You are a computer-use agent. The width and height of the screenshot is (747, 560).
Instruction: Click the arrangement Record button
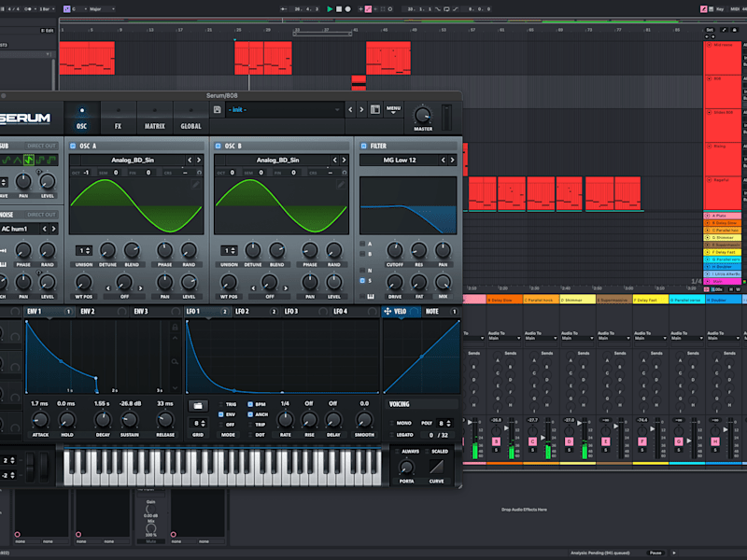click(347, 9)
